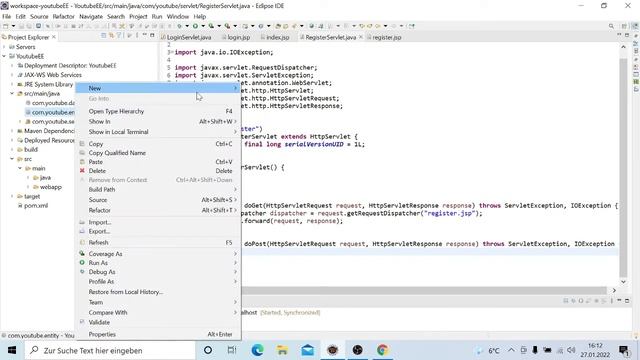Image resolution: width=640 pixels, height=360 pixels.
Task: Expand the build folder node
Action: [x=12, y=150]
